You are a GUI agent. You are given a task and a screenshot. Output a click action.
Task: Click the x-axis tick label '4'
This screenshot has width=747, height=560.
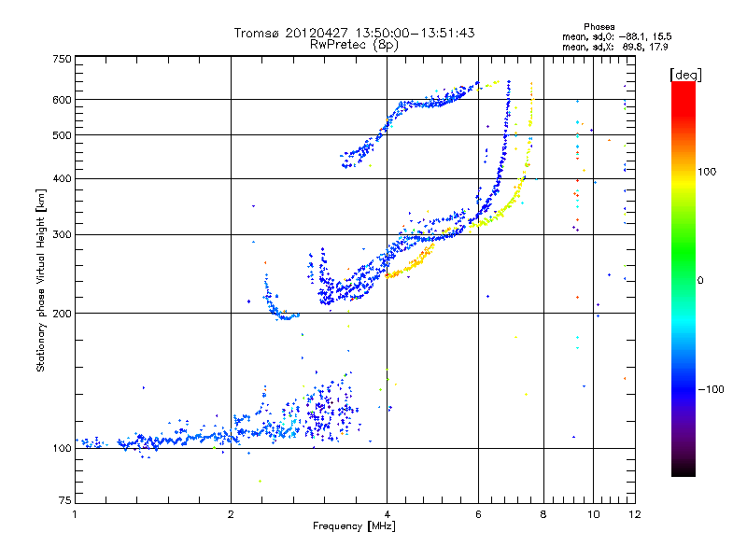pos(387,514)
